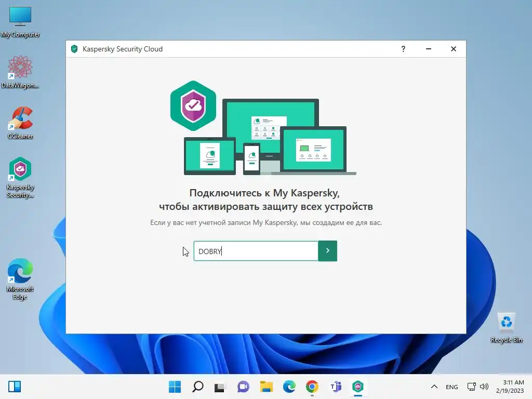Select the Microsoft Edge desktop shortcut
Image resolution: width=532 pixels, height=399 pixels.
coord(20,279)
